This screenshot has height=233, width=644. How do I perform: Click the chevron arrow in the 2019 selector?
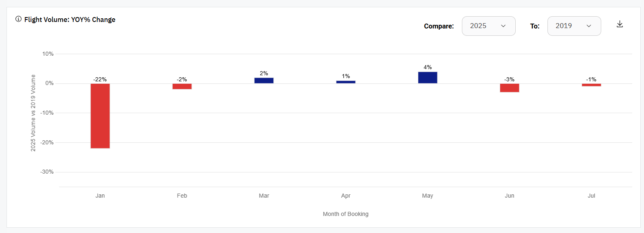(589, 26)
